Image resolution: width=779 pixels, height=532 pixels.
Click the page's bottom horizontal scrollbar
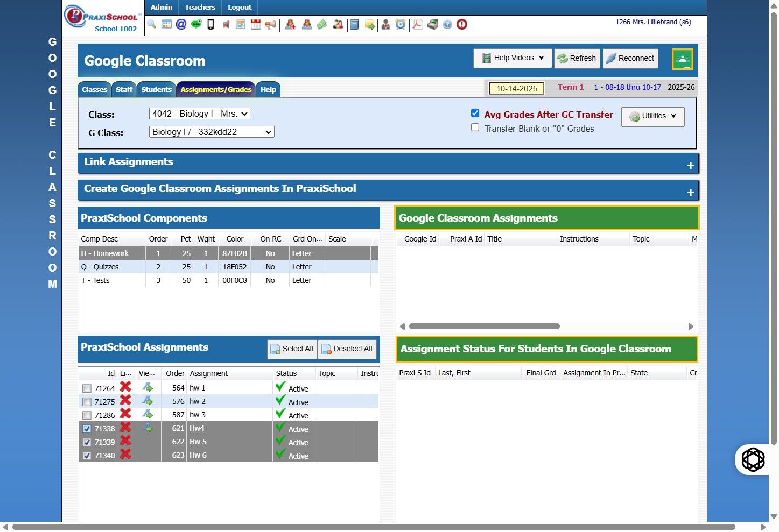click(x=374, y=527)
